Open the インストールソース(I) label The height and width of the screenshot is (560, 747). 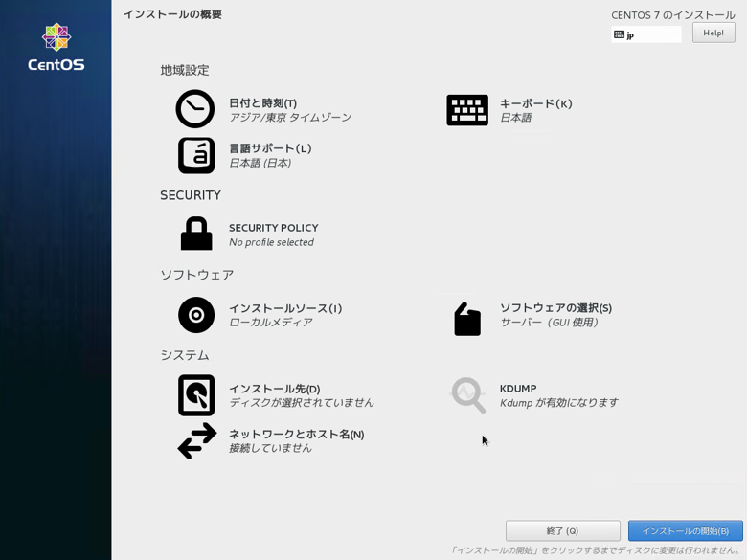pyautogui.click(x=285, y=308)
